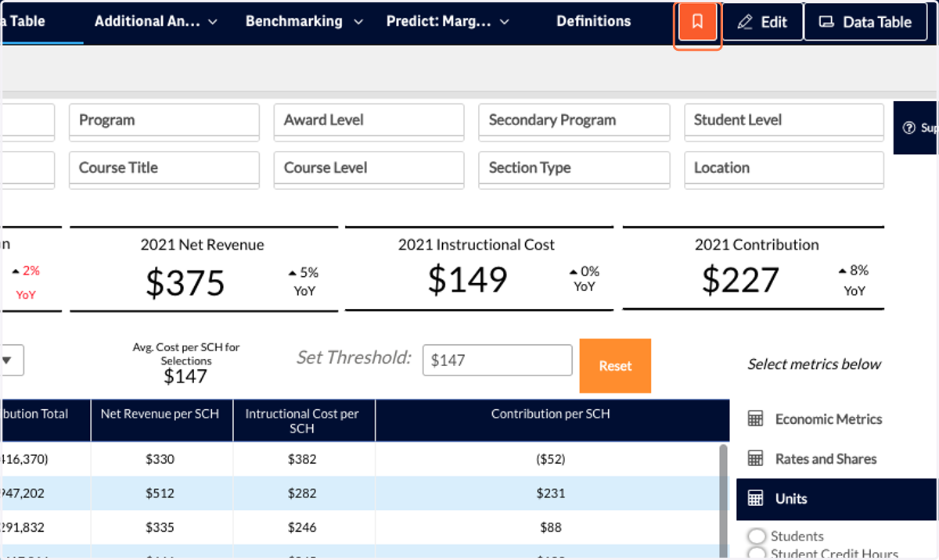Click the $231 contribution cell
The width and height of the screenshot is (939, 560).
(551, 494)
